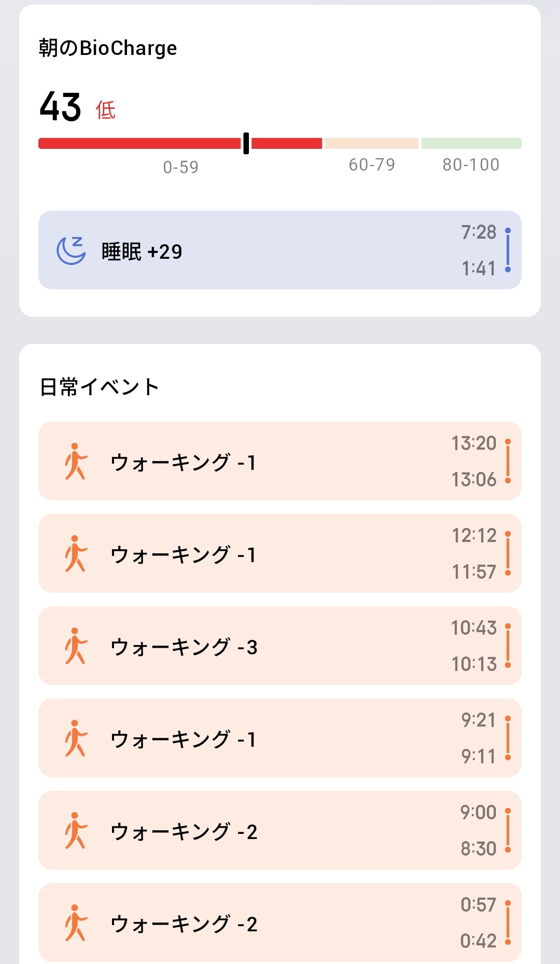The height and width of the screenshot is (964, 560).
Task: Tap walking icon for 0:42 event
Action: 76,923
